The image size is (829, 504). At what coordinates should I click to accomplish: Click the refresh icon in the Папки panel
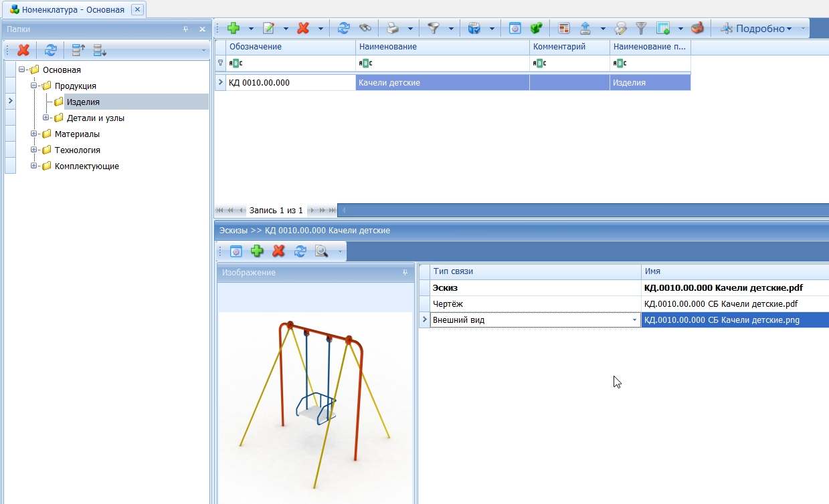51,50
